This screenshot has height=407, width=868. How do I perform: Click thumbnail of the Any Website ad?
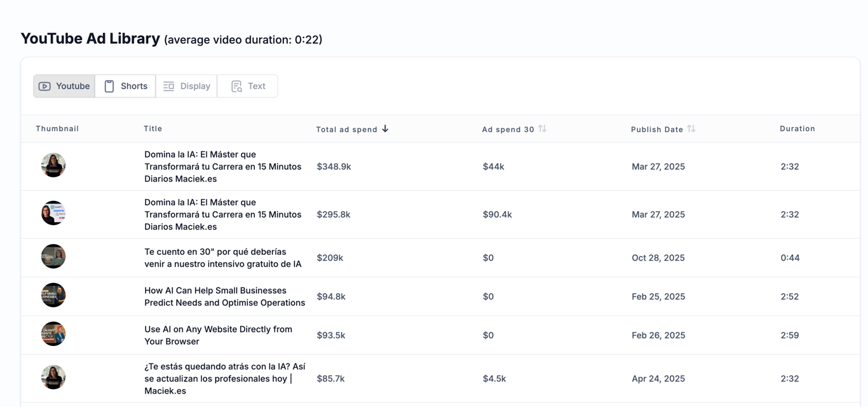(x=53, y=334)
